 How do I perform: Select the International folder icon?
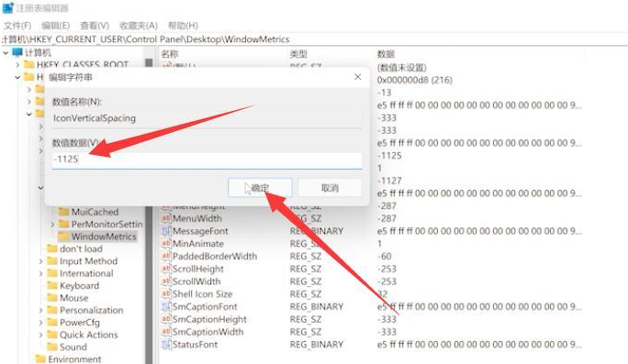(x=52, y=273)
